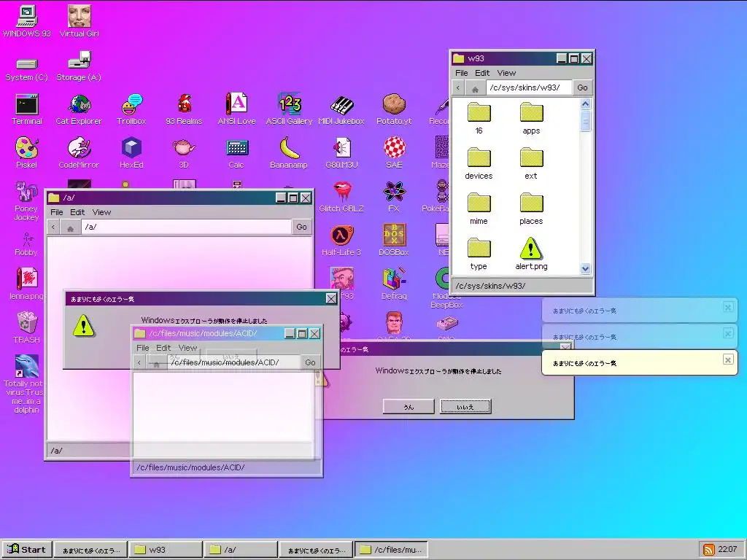This screenshot has width=747, height=560.
Task: Launch the Terminal icon
Action: pos(27,110)
